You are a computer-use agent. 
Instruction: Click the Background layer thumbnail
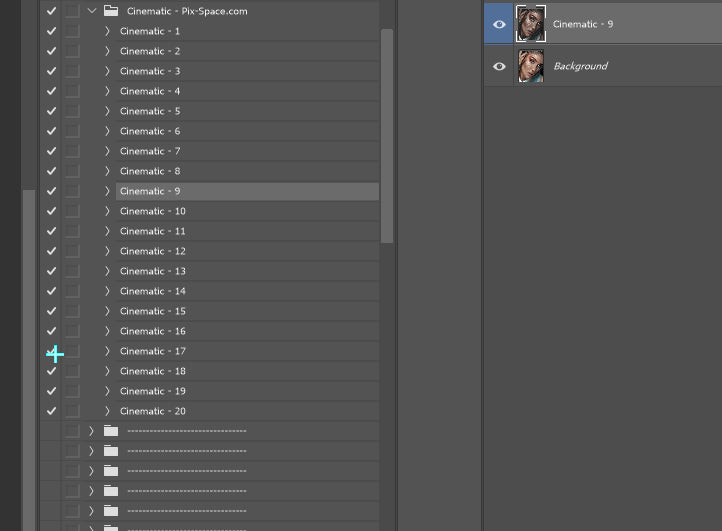530,66
